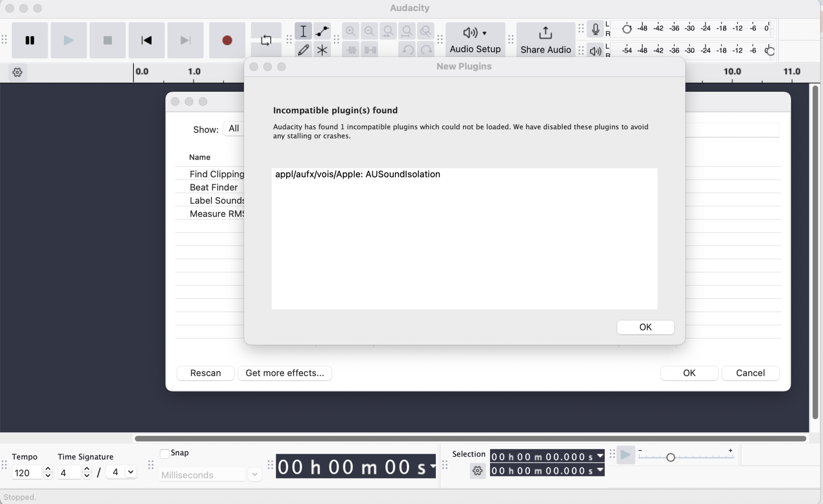Open selection toolbar settings gear
This screenshot has width=823, height=504.
pos(477,471)
